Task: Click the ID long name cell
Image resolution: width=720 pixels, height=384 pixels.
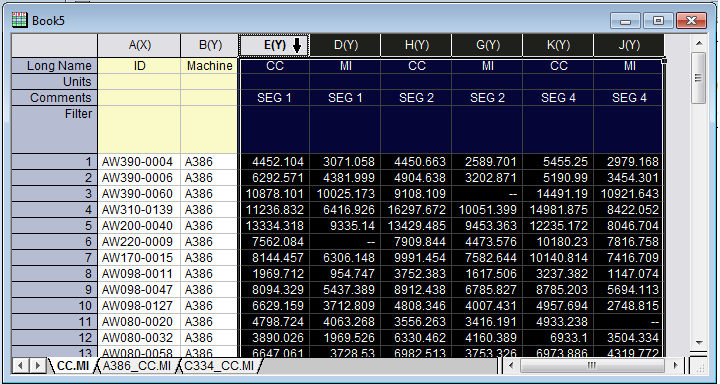Action: (139, 66)
